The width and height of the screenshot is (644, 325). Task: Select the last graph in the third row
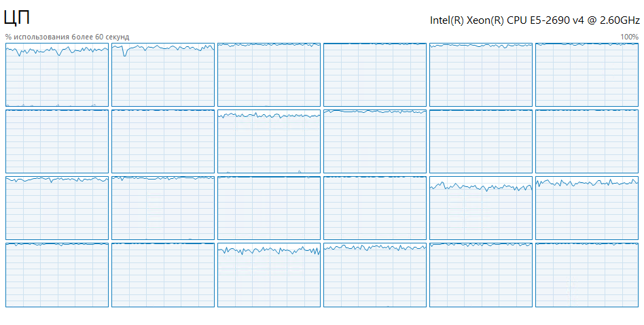(587, 208)
